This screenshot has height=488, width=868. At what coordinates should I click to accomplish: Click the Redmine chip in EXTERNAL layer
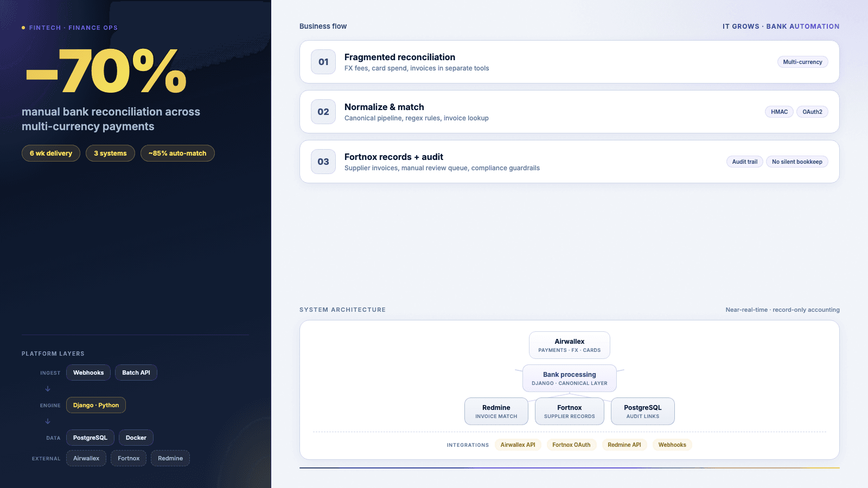pos(170,458)
